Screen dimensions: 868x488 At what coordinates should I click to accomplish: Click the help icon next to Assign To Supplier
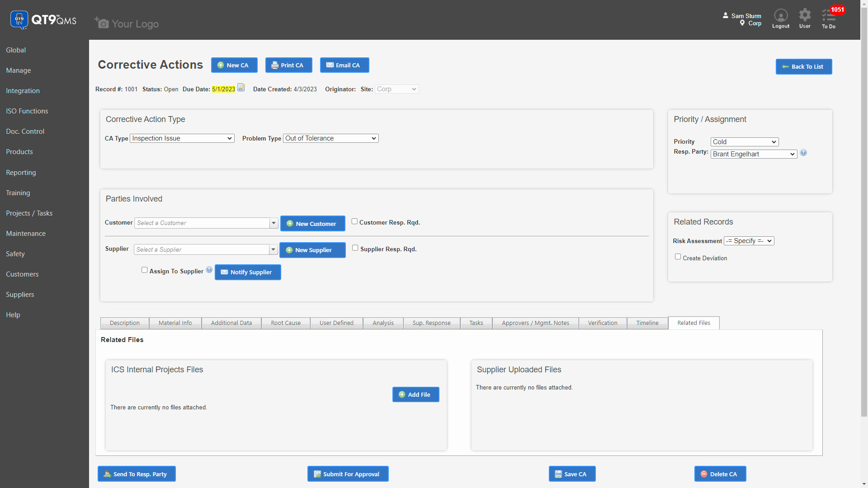(209, 269)
